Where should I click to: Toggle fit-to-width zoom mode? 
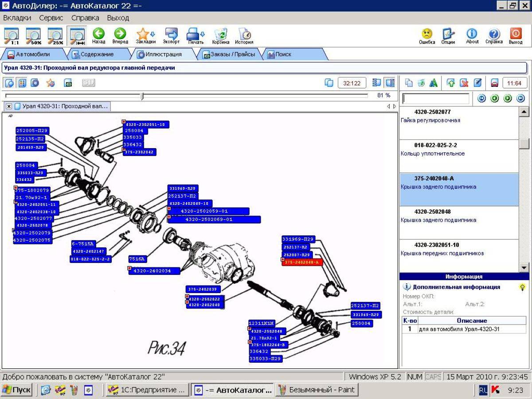[x=77, y=36]
